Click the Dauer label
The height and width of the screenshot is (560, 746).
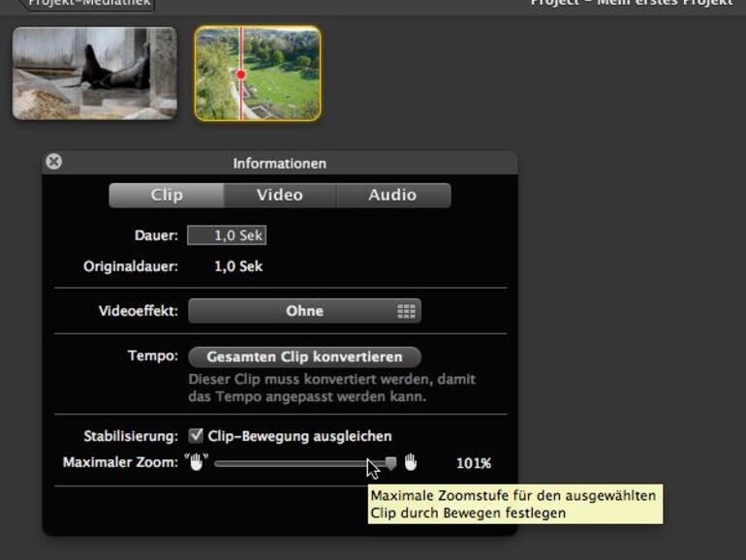coord(156,235)
